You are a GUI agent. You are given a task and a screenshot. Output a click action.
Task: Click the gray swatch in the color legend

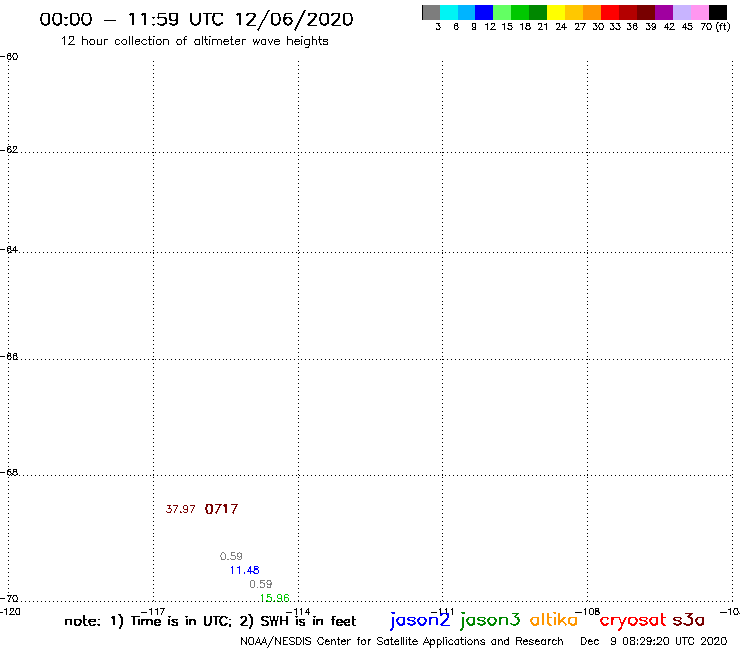pos(431,12)
